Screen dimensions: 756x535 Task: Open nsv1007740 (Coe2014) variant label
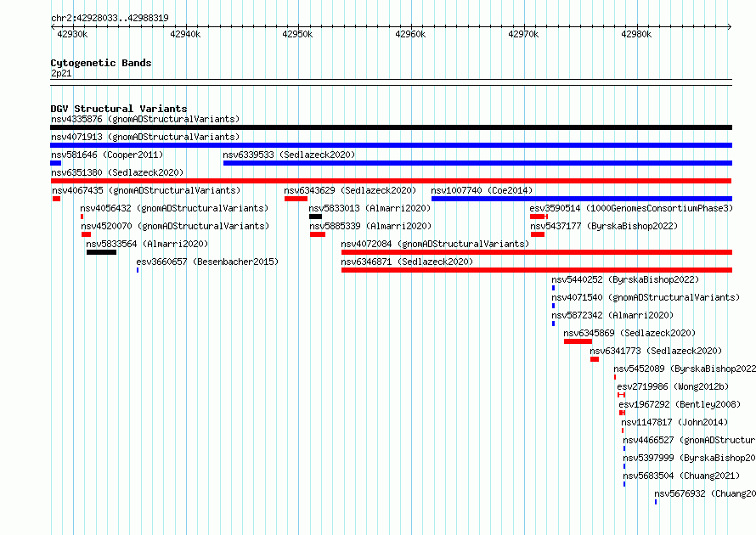(x=482, y=190)
